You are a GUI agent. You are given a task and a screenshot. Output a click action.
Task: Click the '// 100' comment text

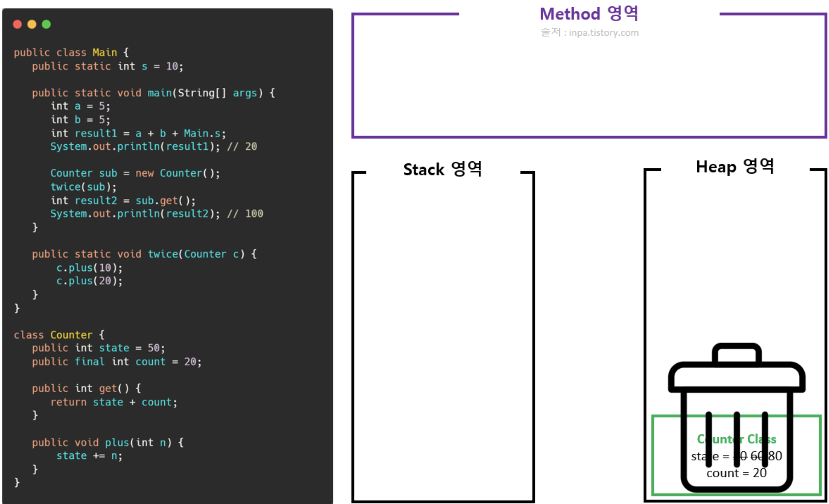click(245, 214)
